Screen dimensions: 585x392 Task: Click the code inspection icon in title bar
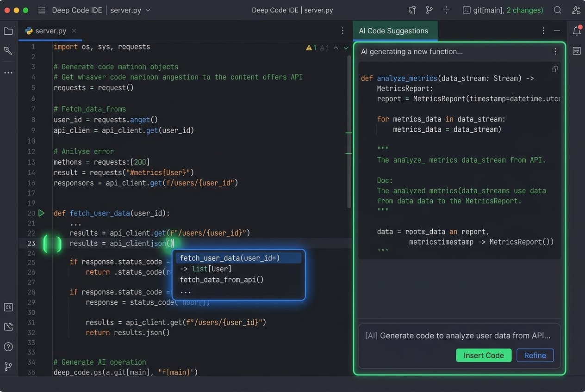pyautogui.click(x=412, y=10)
